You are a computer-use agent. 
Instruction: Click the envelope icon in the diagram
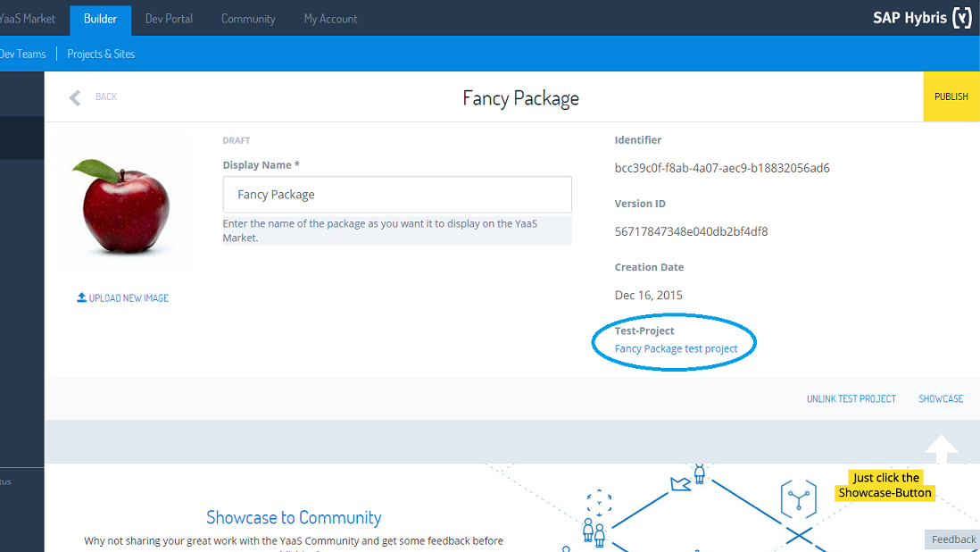click(x=680, y=484)
